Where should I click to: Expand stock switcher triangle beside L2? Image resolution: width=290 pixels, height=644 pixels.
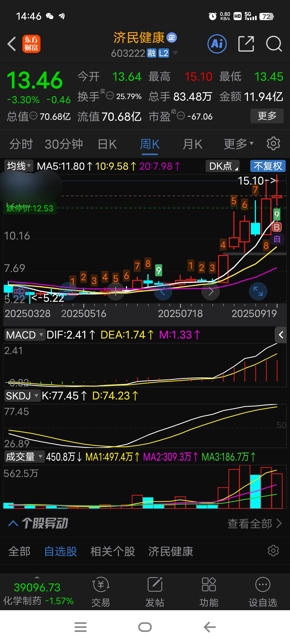coord(175,53)
